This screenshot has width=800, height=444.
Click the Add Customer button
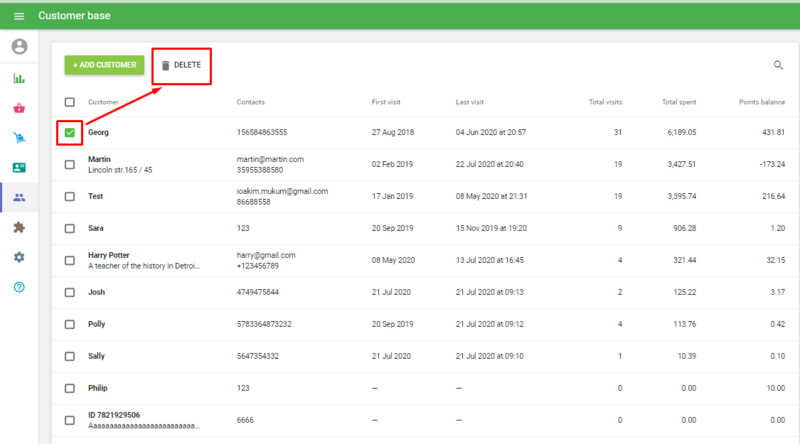104,65
